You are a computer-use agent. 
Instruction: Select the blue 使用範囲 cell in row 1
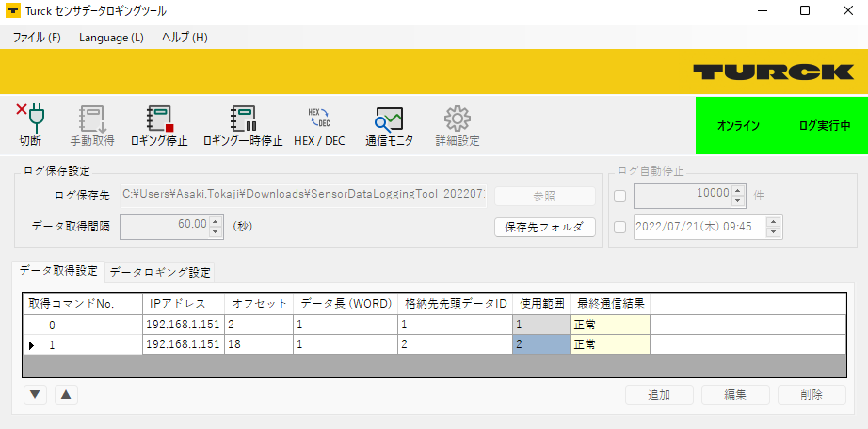(541, 344)
